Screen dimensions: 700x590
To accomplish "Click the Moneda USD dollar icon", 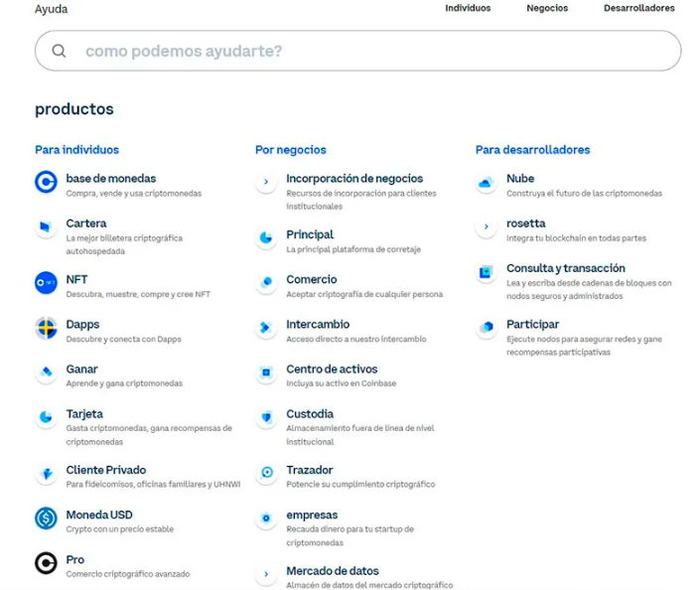I will tap(46, 518).
